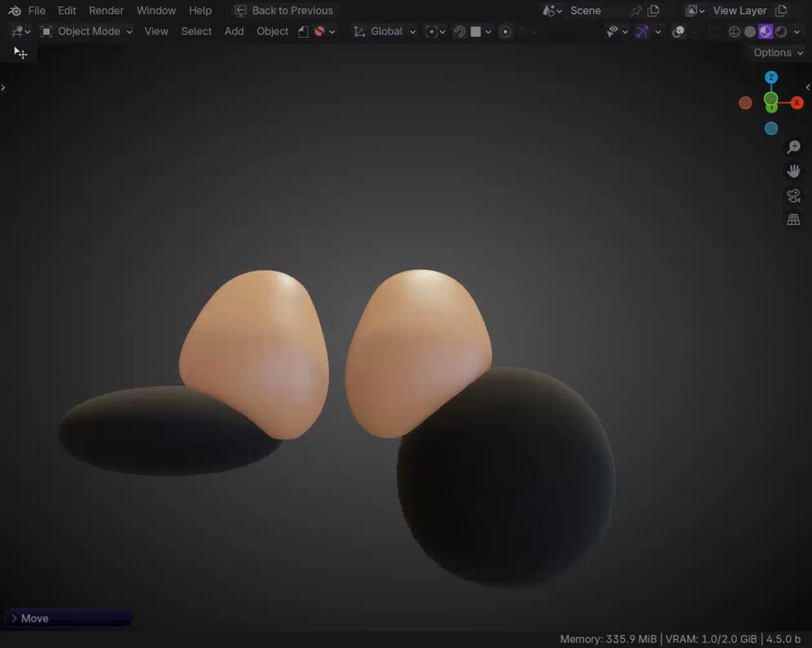Open the scene browse icon dropdown
The image size is (812, 648).
(x=552, y=11)
